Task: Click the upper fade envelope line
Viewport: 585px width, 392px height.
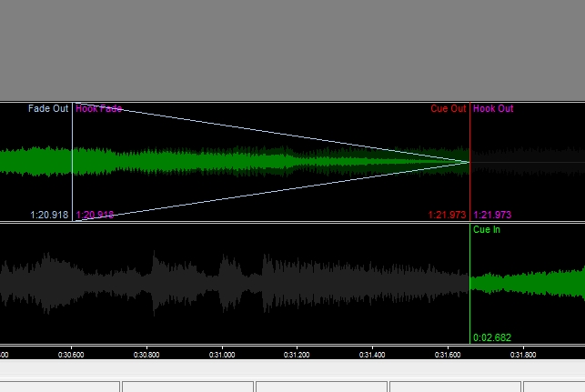Action: tap(273, 133)
